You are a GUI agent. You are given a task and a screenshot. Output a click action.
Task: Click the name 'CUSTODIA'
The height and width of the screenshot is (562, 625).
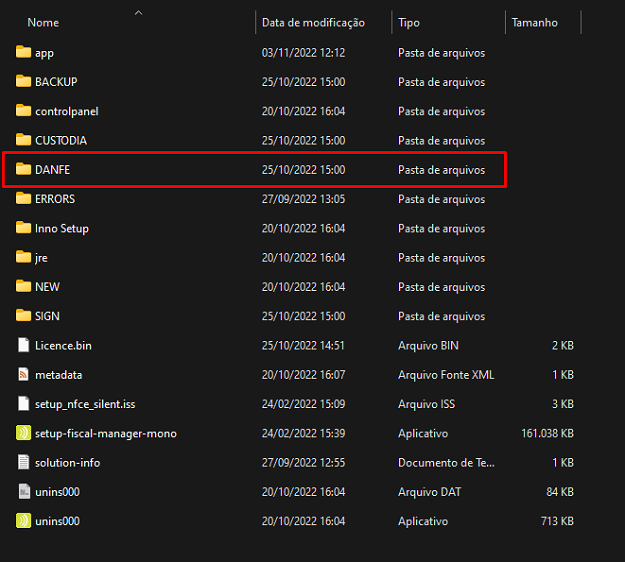pyautogui.click(x=61, y=140)
